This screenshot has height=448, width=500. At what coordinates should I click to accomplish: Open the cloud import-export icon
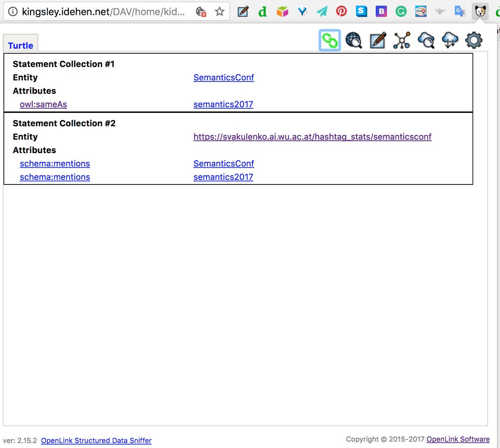450,40
